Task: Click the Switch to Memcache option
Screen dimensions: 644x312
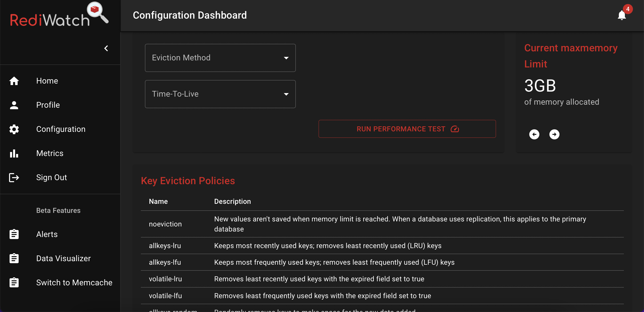Action: (74, 283)
